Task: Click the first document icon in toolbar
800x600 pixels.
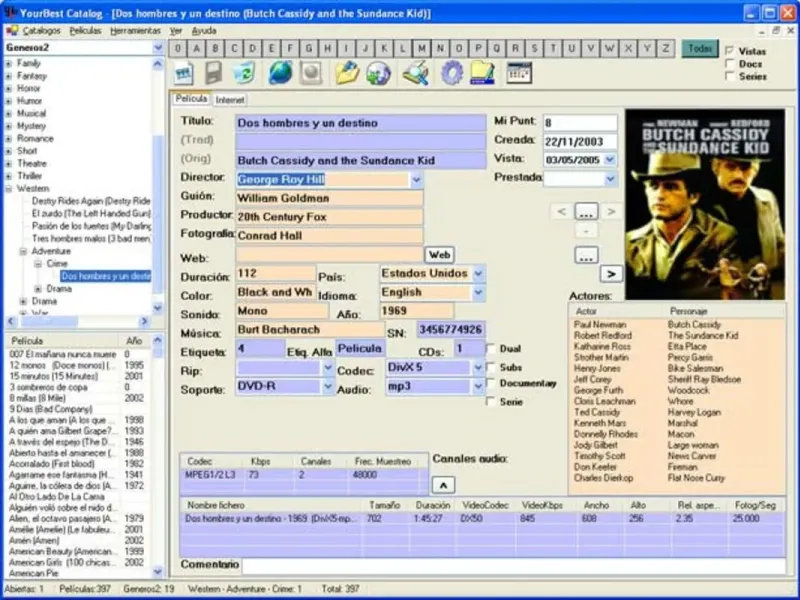Action: coord(183,73)
